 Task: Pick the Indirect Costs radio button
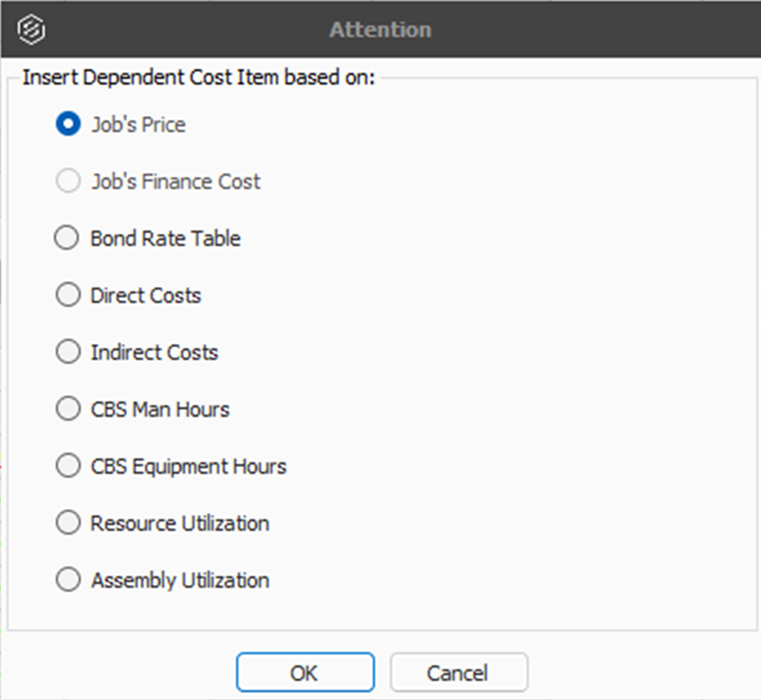(x=68, y=353)
